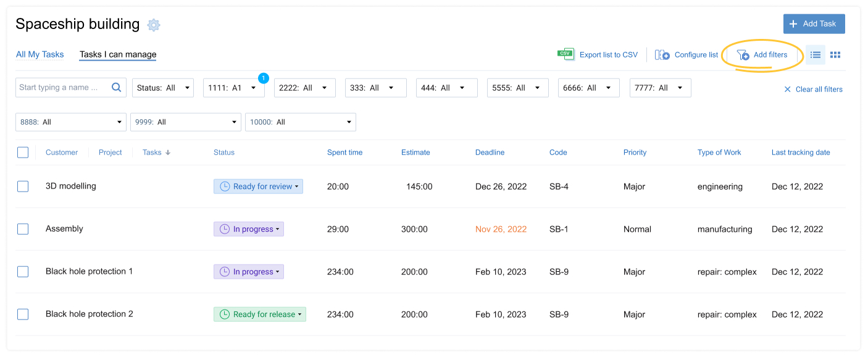
Task: Sort by Customer column header
Action: pyautogui.click(x=62, y=153)
